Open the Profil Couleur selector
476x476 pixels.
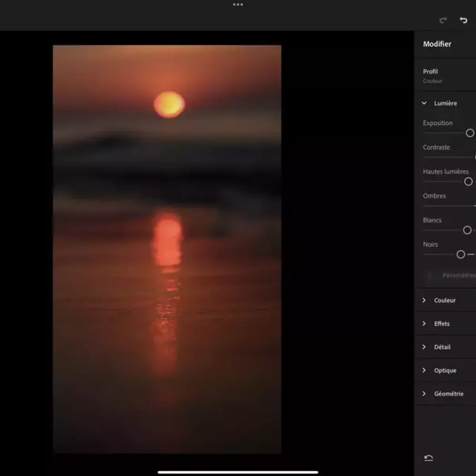coord(432,75)
